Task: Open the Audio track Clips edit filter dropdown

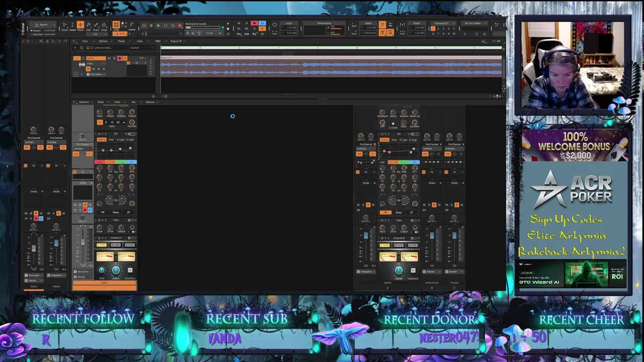Action: tap(96, 64)
